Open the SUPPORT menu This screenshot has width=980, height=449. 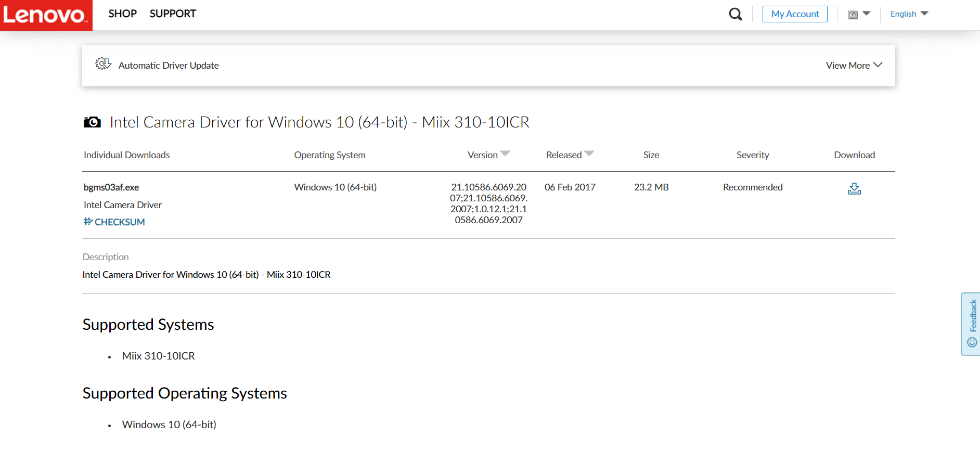(x=173, y=14)
